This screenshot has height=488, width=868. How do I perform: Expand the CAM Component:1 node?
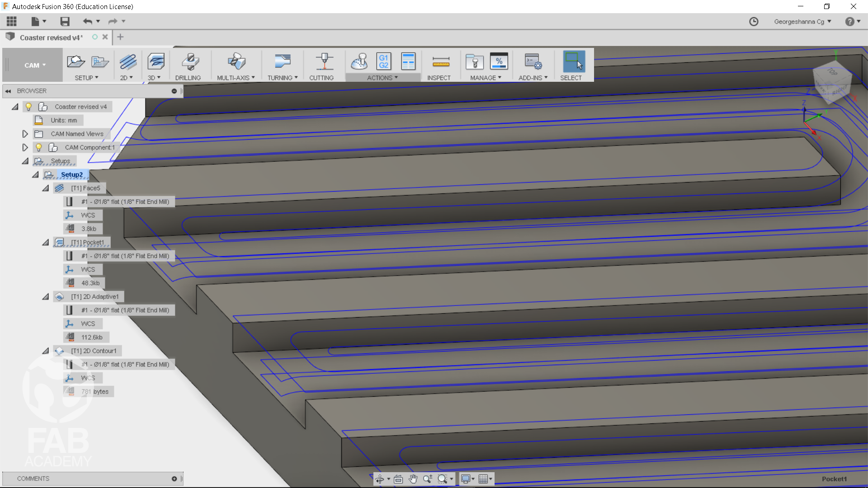pyautogui.click(x=25, y=147)
